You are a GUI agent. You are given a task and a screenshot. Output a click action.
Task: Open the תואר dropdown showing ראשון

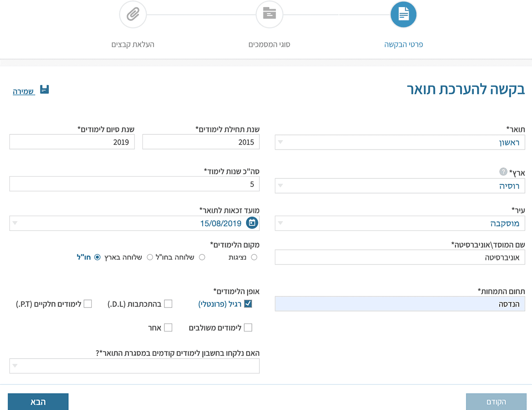(x=400, y=142)
